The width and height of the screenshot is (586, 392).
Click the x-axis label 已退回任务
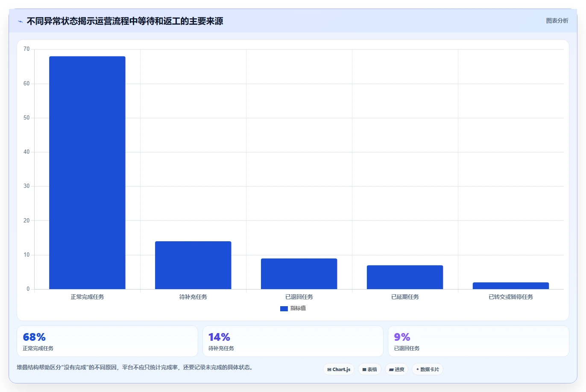pos(299,297)
